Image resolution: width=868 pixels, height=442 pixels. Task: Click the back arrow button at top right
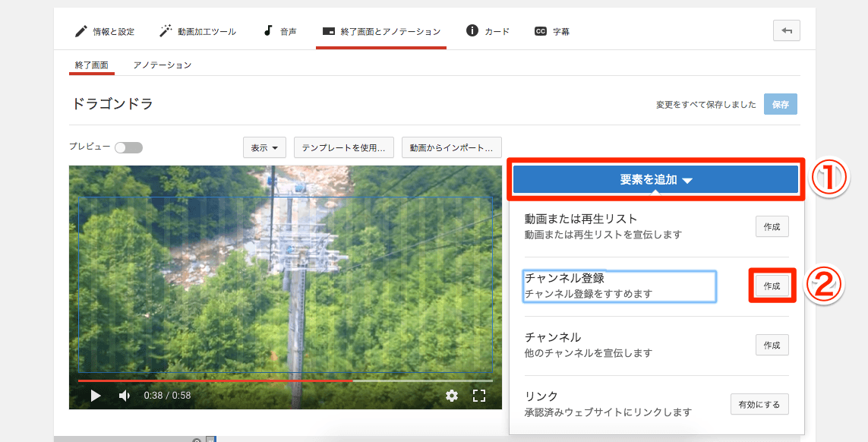[x=786, y=31]
